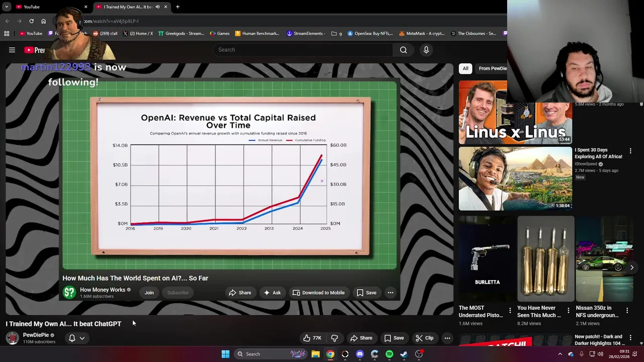
Task: Dislike the PewDiePie video
Action: coord(335,338)
